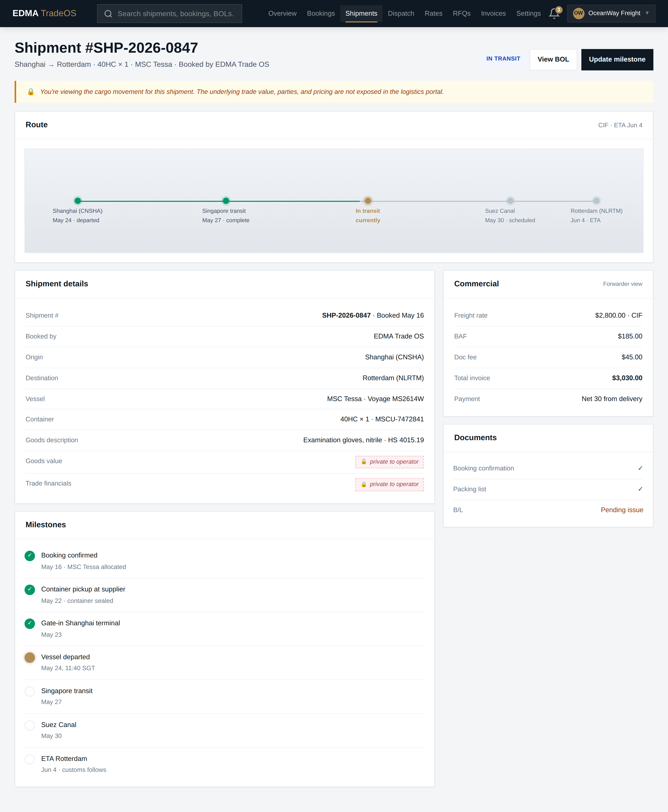The image size is (668, 812).
Task: Click the Booking confirmation document checkmark
Action: click(x=640, y=468)
